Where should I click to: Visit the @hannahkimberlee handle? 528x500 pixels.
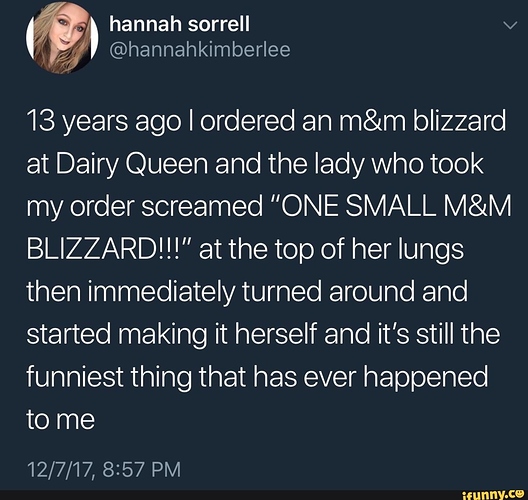coord(200,50)
